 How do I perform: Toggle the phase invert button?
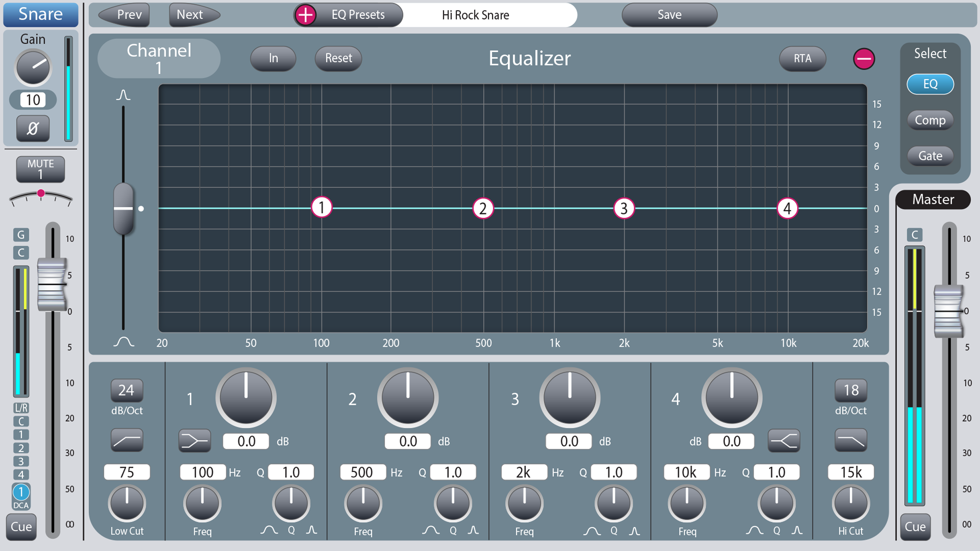(33, 129)
